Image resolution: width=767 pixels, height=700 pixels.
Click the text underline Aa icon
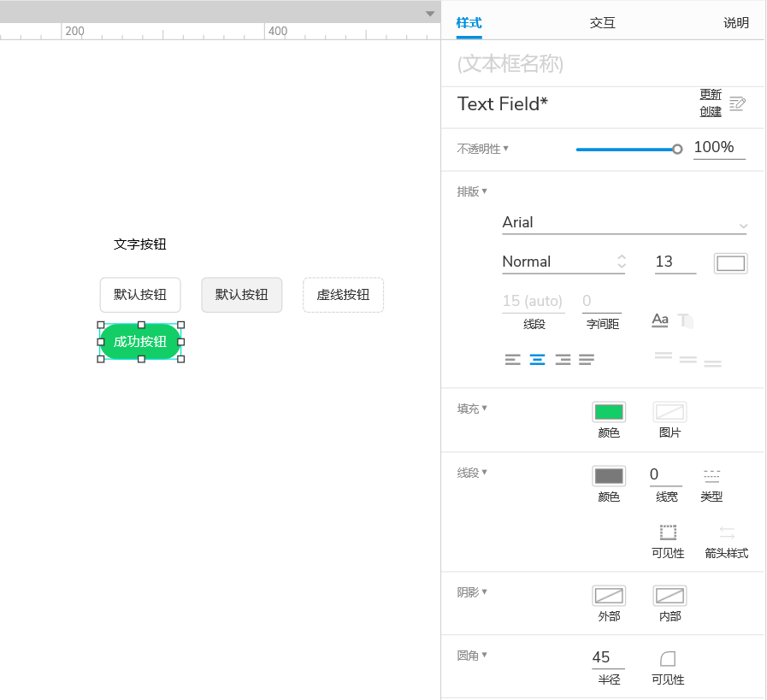point(659,320)
